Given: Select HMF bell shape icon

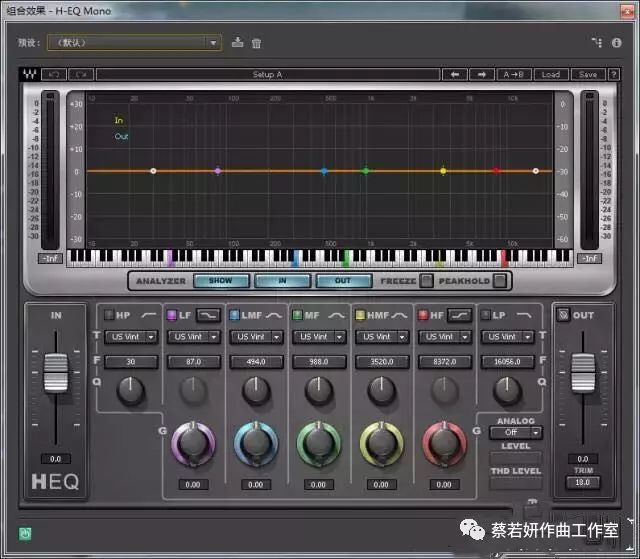Looking at the screenshot, I should coord(399,315).
